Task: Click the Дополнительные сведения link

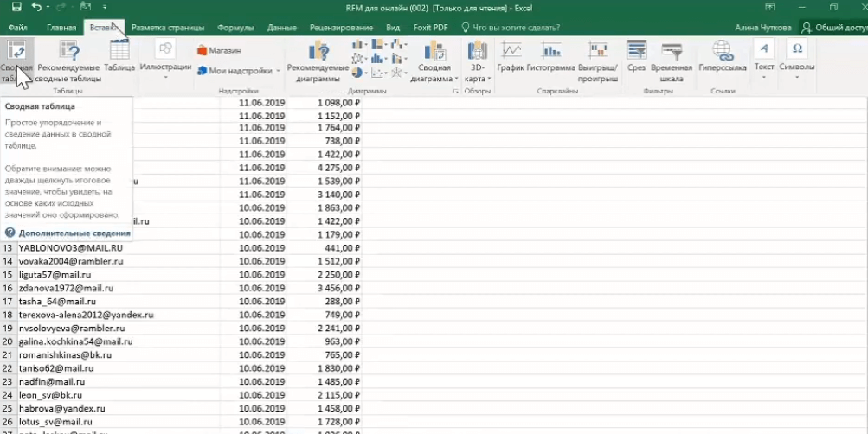Action: [x=74, y=233]
